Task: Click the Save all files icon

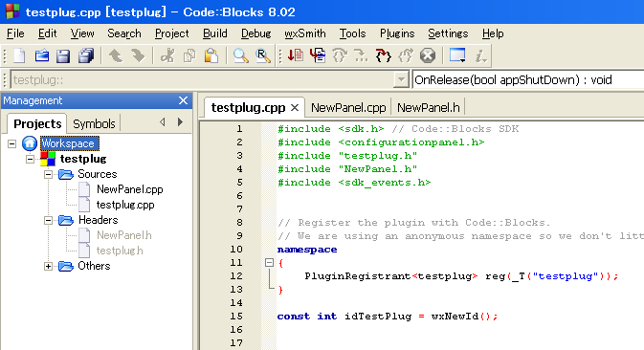Action: point(86,55)
